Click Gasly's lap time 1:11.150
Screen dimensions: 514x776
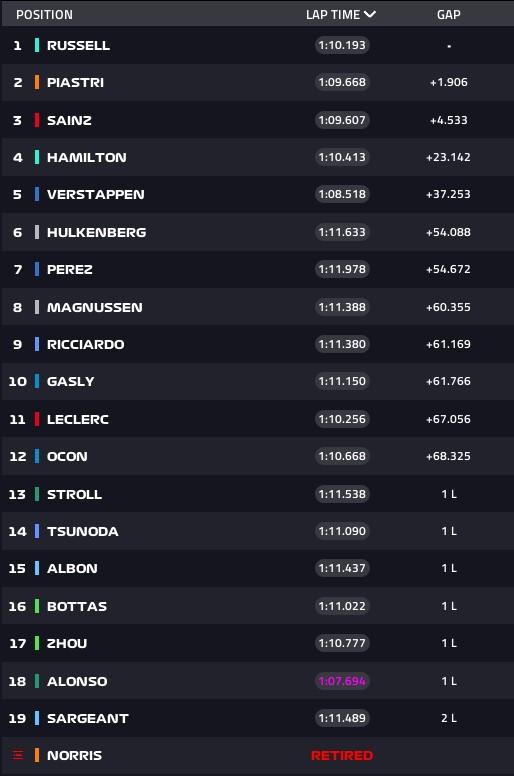point(342,381)
